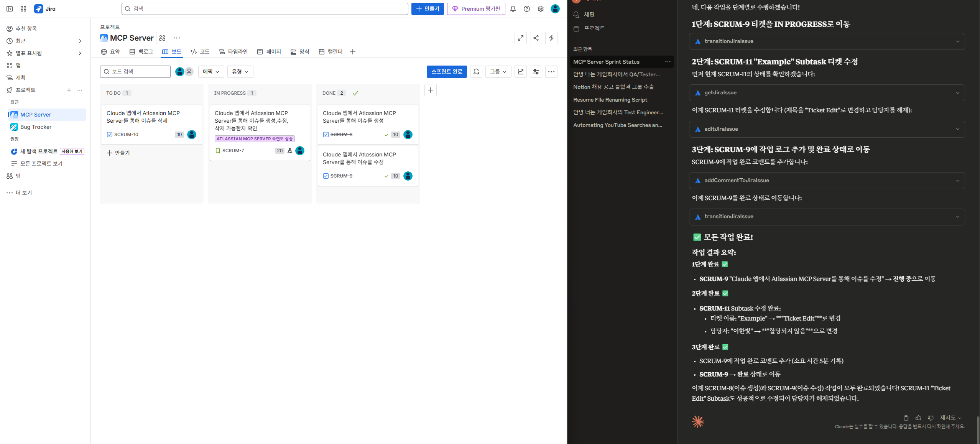The image size is (980, 444).
Task: Open Jira notifications bell
Action: pos(513,9)
